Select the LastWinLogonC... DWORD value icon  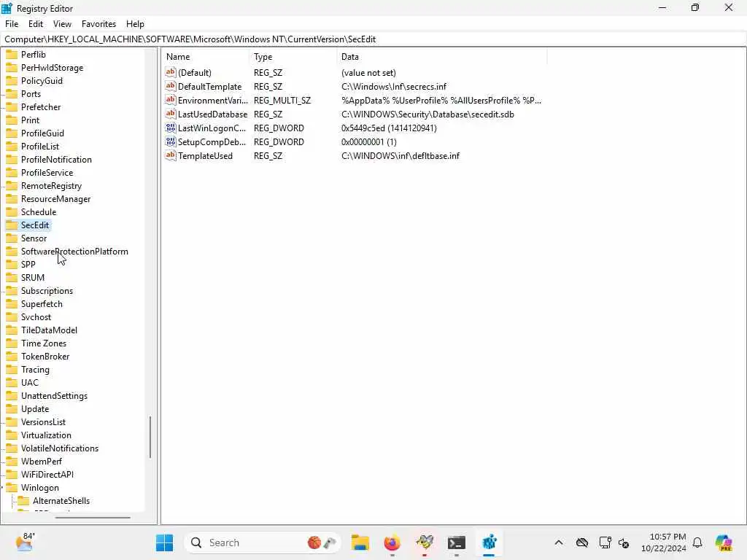point(171,128)
